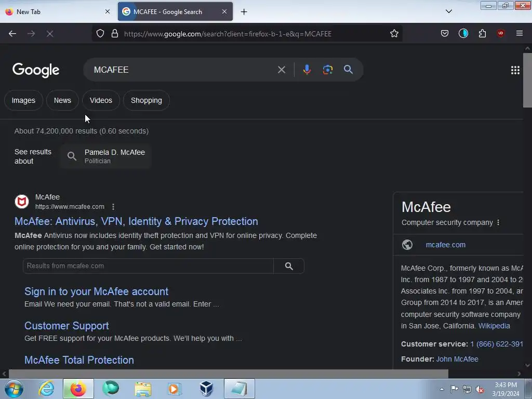This screenshot has height=399, width=532.
Task: Click the blue circular extension toolbar icon
Action: [x=463, y=34]
